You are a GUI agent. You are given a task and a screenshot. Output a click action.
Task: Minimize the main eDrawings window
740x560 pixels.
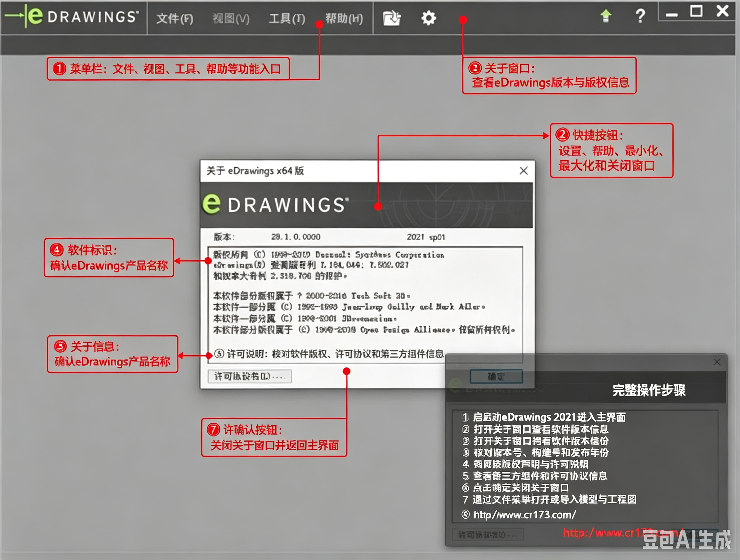click(671, 15)
